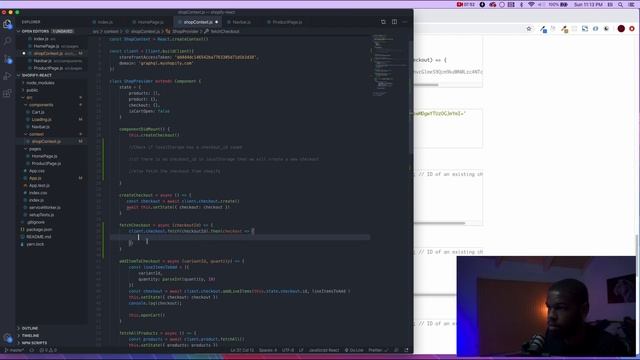Open HomePage.js under the pages folder
This screenshot has height=360, width=640.
[44, 156]
